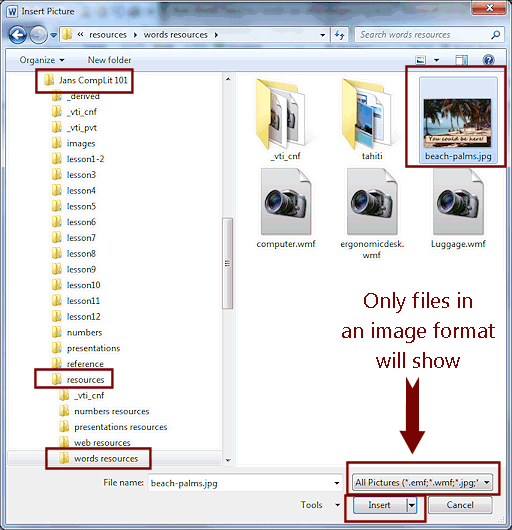Select the Jans CompLit 101 folder
This screenshot has width=512, height=530.
(86, 80)
